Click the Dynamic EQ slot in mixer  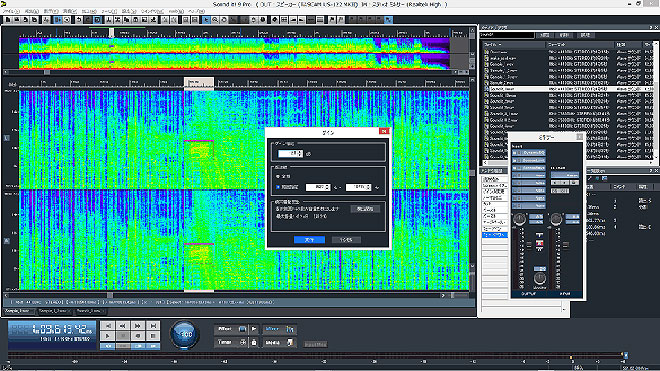pos(529,152)
